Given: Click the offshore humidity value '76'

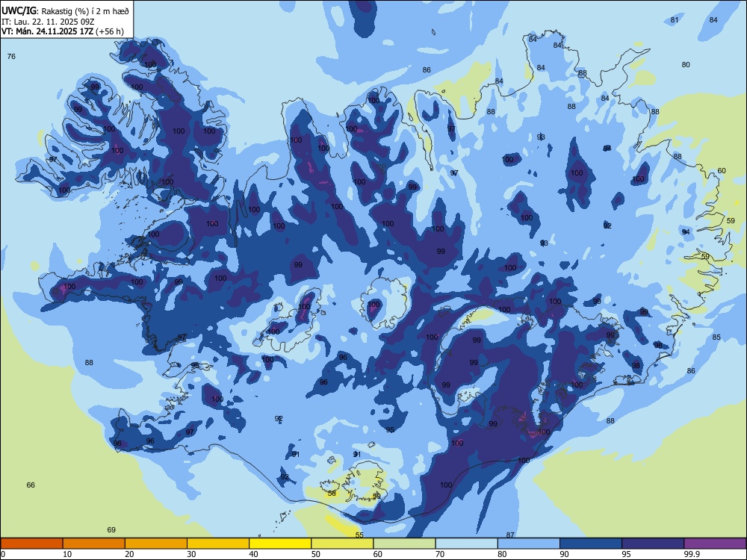Looking at the screenshot, I should pyautogui.click(x=11, y=56).
